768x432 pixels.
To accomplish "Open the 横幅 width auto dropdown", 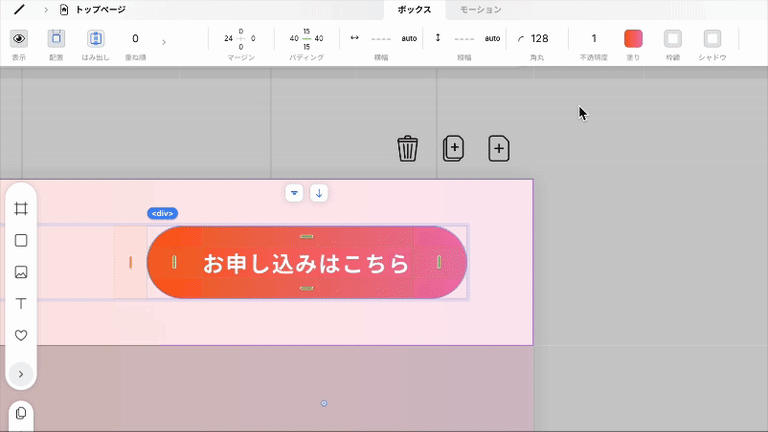I will [x=409, y=38].
